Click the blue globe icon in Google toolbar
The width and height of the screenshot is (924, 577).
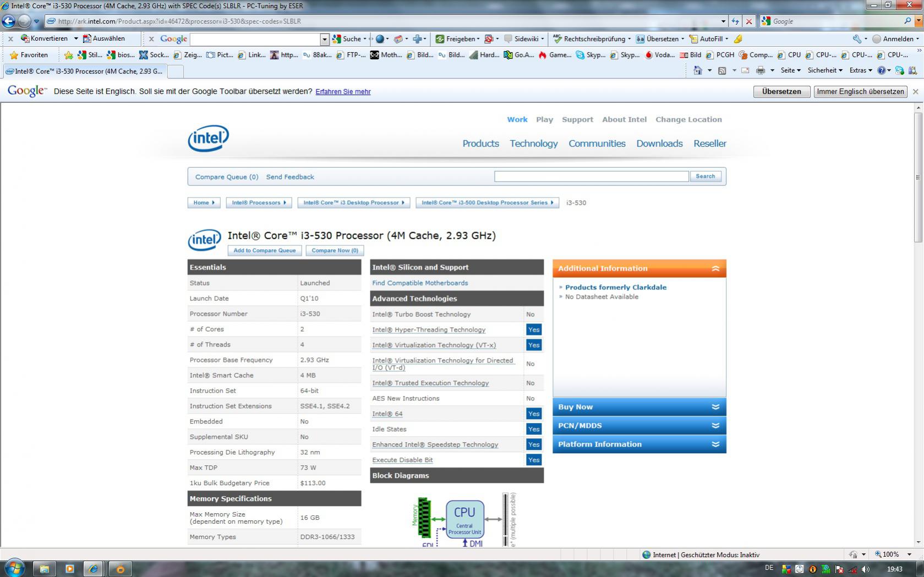click(x=380, y=39)
